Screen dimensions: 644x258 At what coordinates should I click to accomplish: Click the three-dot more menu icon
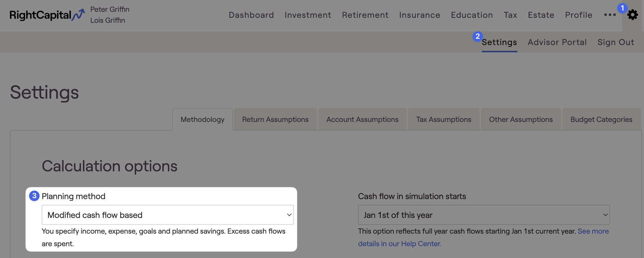click(x=610, y=15)
